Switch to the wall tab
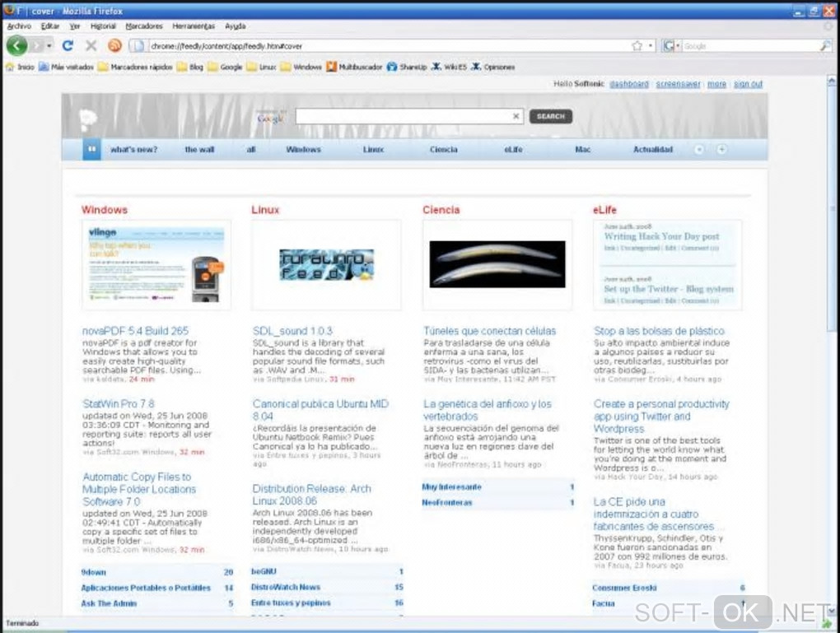The image size is (840, 633). point(199,150)
